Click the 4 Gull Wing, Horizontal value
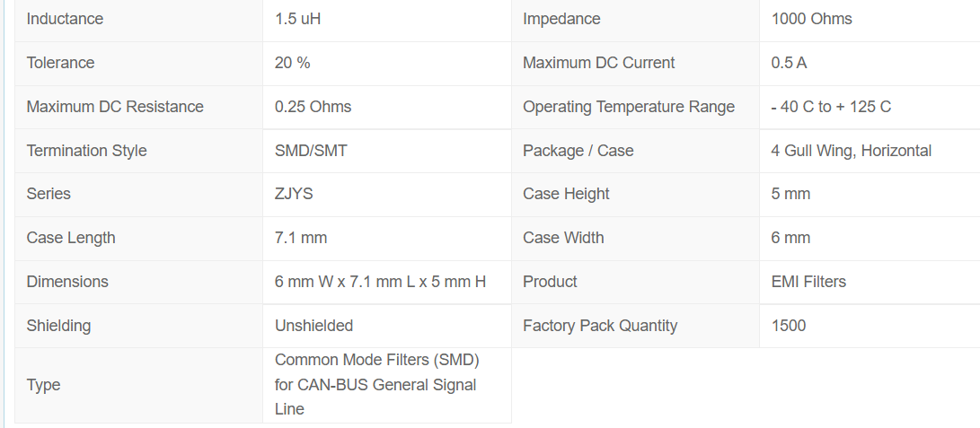Screen dimensions: 980x428 (851, 151)
